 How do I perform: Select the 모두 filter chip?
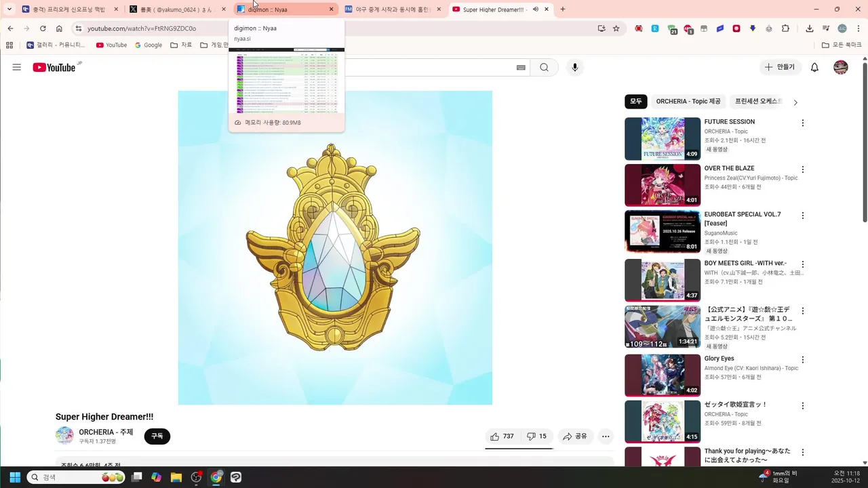[x=636, y=102]
